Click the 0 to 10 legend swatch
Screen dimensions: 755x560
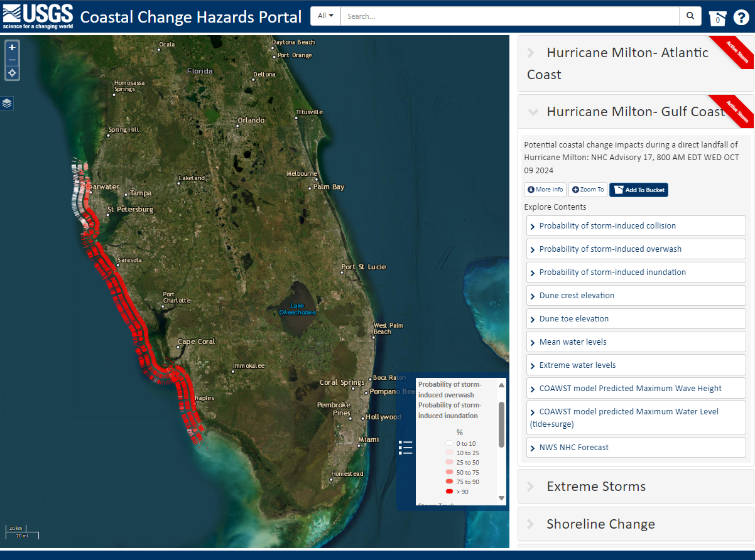point(449,444)
